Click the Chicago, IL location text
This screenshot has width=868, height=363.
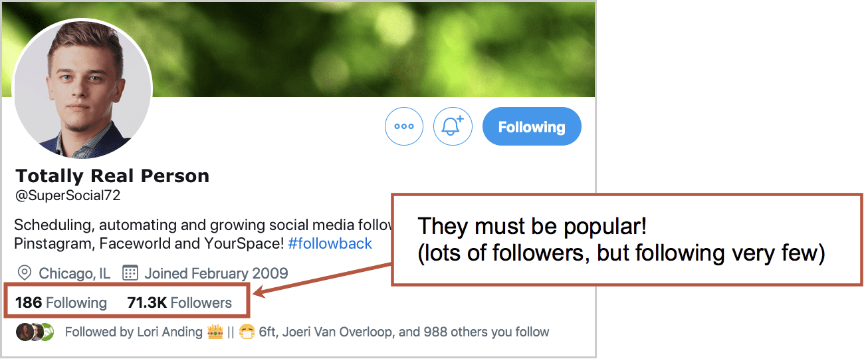[x=74, y=273]
